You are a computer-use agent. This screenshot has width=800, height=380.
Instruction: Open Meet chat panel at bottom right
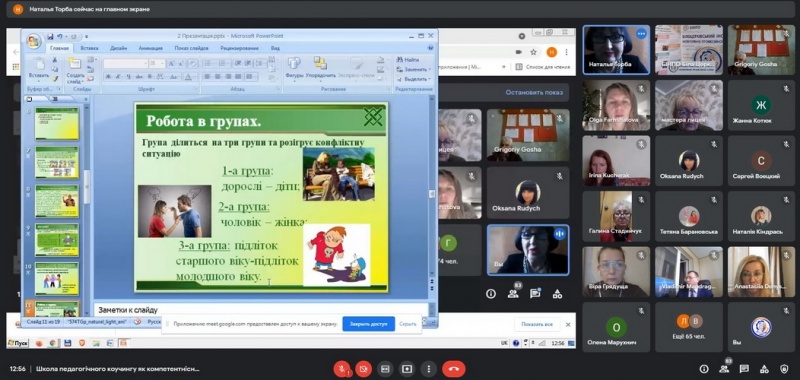pyautogui.click(x=744, y=369)
